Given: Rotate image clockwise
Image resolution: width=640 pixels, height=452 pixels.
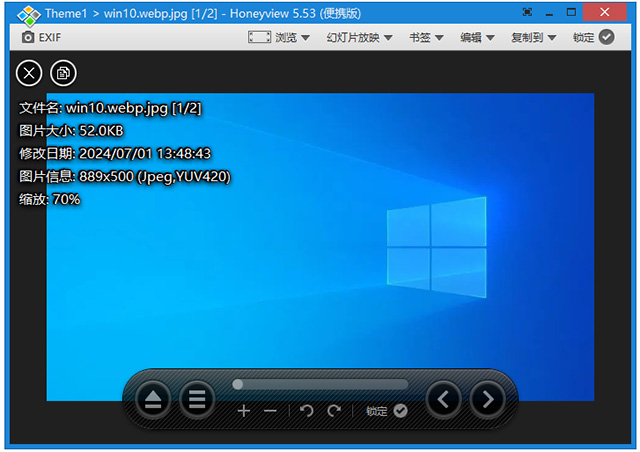Looking at the screenshot, I should [x=334, y=411].
